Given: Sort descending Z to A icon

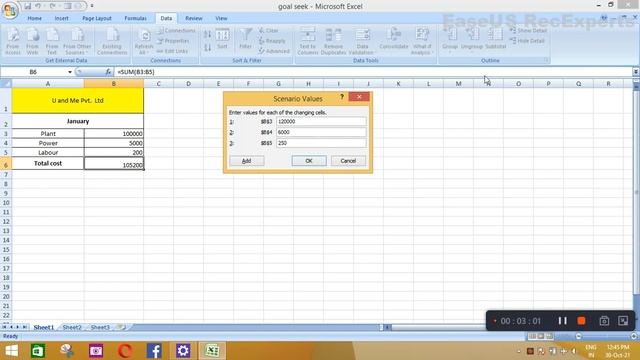Looking at the screenshot, I should (x=207, y=47).
